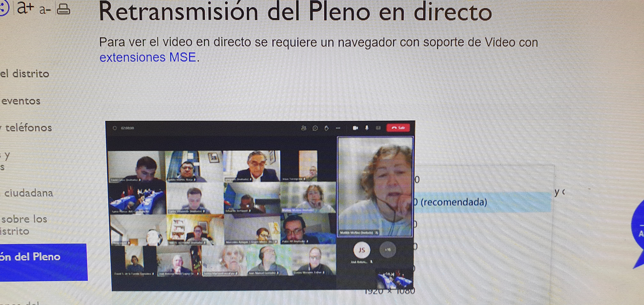Open the Teams participants panel icon
The height and width of the screenshot is (305, 644).
[x=303, y=128]
